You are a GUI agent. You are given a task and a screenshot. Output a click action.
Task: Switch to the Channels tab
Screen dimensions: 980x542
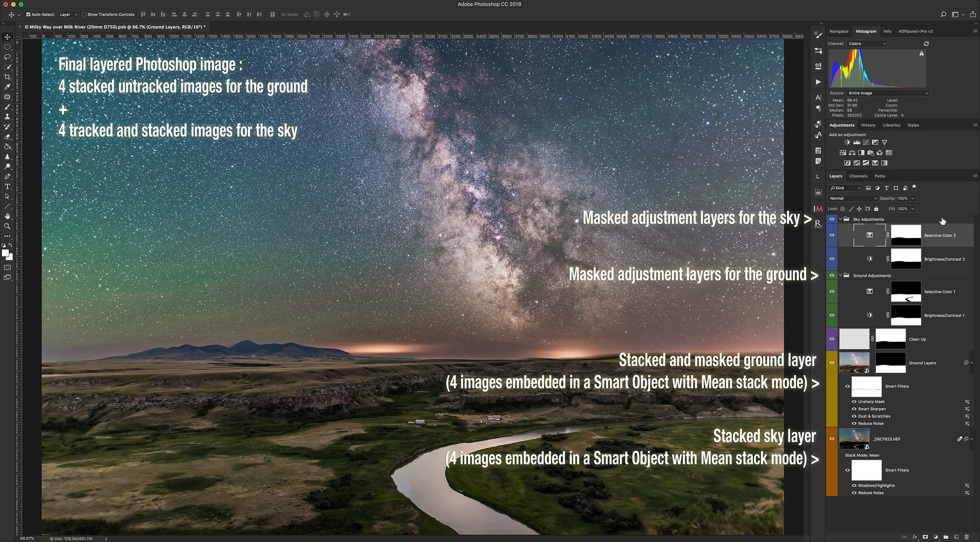pos(858,176)
